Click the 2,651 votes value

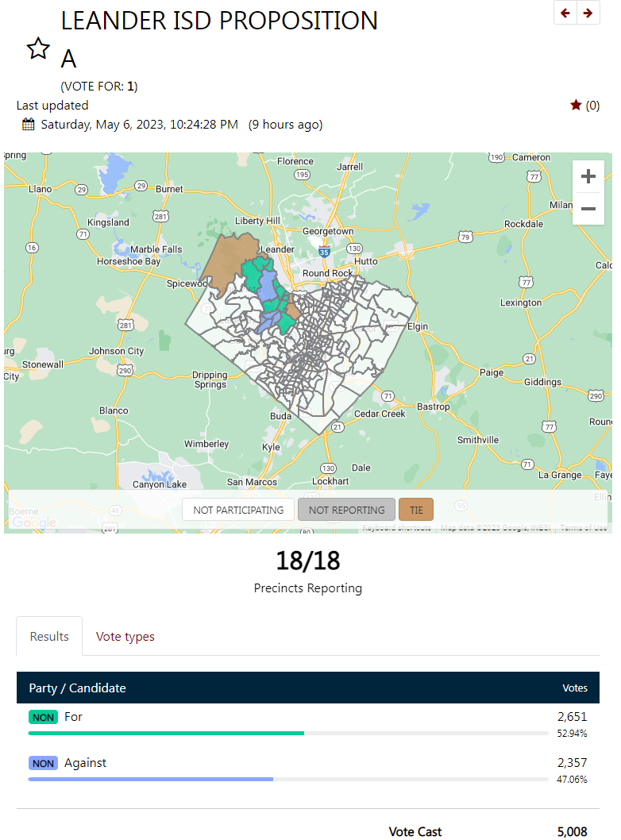point(573,717)
